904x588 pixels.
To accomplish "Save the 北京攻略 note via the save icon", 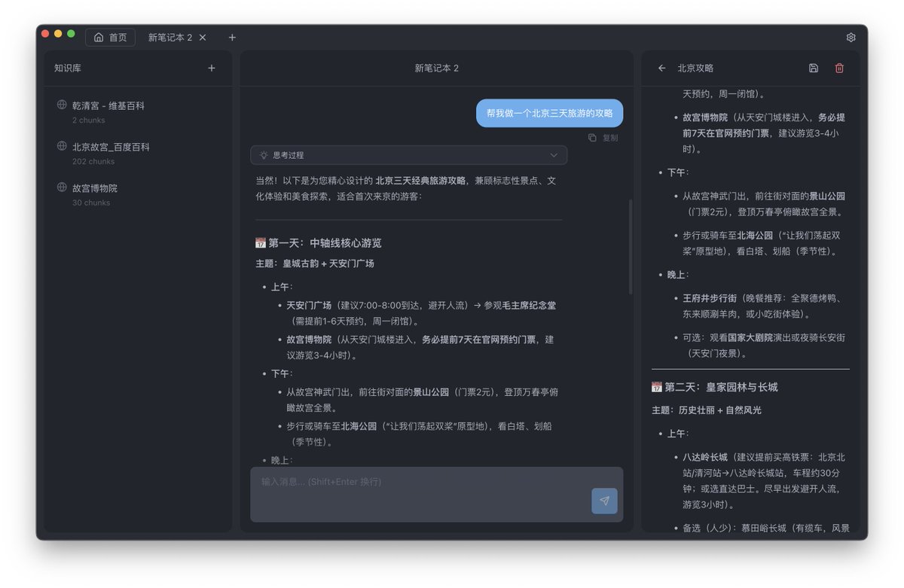I will pyautogui.click(x=813, y=68).
